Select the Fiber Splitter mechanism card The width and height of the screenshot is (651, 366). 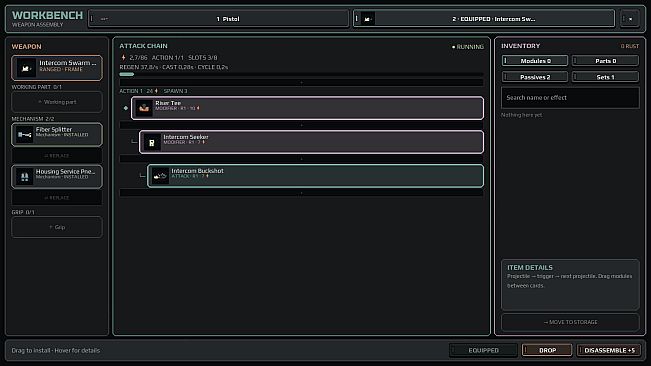point(57,134)
